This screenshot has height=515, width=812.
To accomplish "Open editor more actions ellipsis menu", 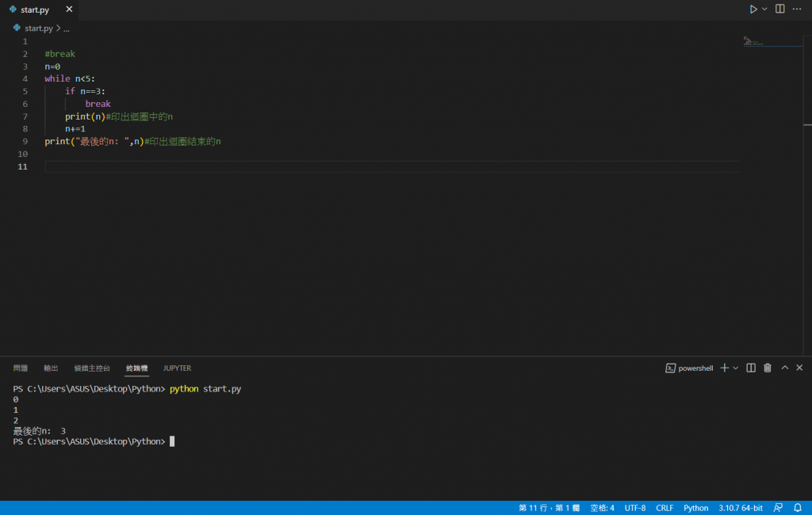I will (x=796, y=10).
